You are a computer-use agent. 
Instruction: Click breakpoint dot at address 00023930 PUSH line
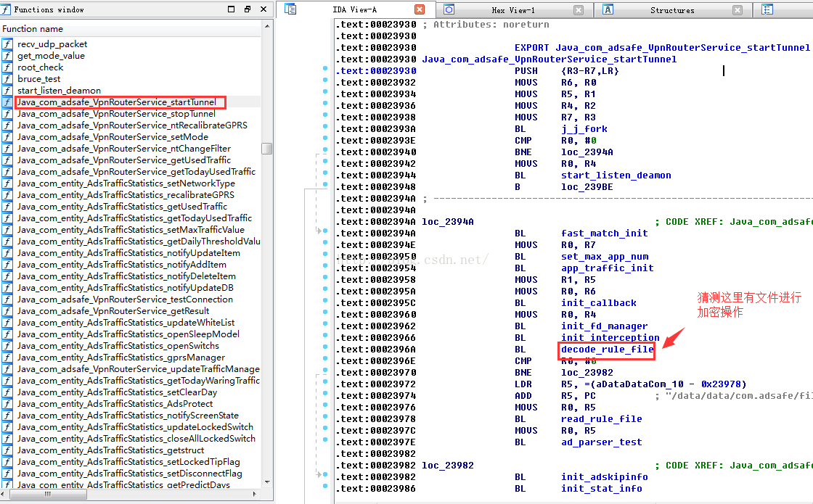tap(325, 68)
